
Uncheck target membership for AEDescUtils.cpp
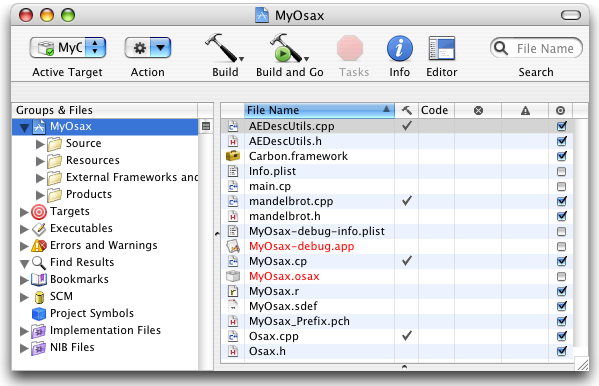tap(561, 126)
